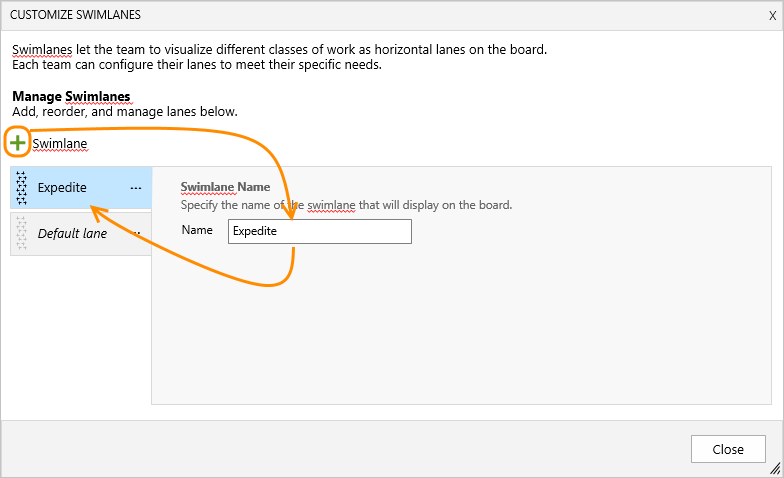Click the swimlane name description text
The image size is (784, 478).
pyautogui.click(x=346, y=205)
